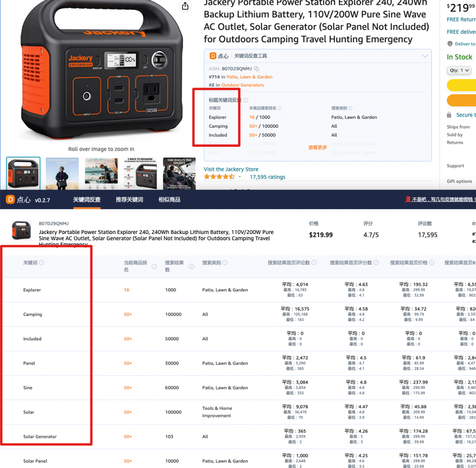476x468 pixels.
Task: Click the Panel keyword in the table
Action: tap(29, 363)
